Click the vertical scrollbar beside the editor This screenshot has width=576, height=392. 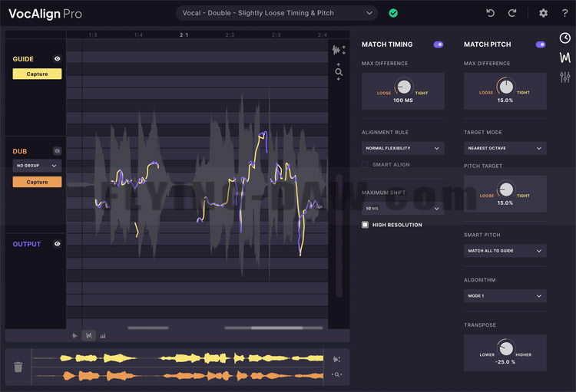[x=339, y=236]
